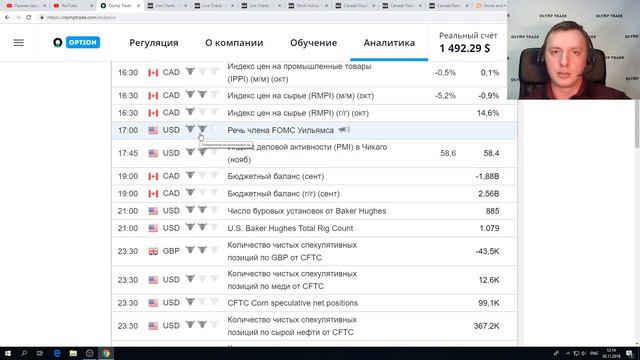Select 'Индекс цен на сырье (RMPI) (м/м) (окт)'
640x360 pixels.
[x=300, y=96]
